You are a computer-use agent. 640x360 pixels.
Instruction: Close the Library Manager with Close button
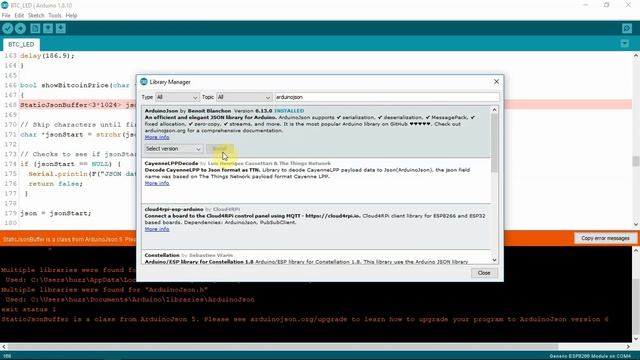pos(484,273)
